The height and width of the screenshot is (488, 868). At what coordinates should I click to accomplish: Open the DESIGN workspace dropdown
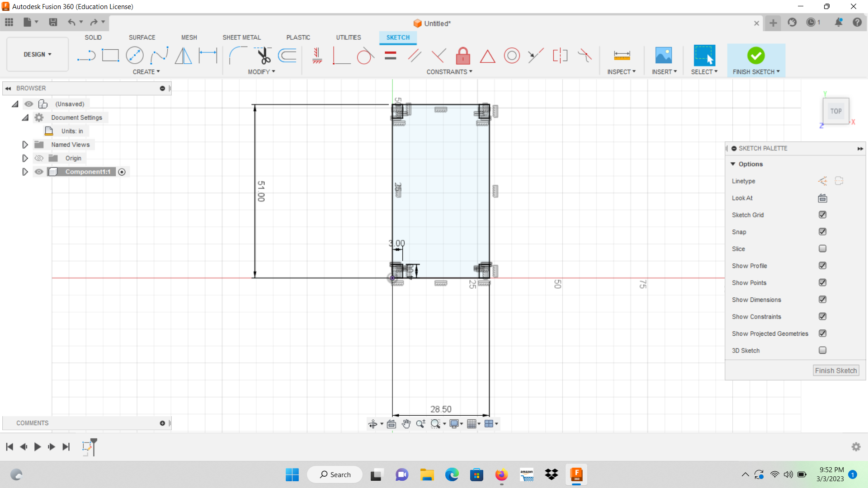click(37, 54)
